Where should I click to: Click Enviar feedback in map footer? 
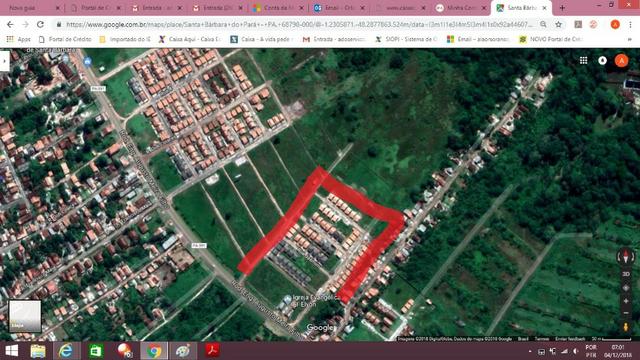pyautogui.click(x=570, y=339)
